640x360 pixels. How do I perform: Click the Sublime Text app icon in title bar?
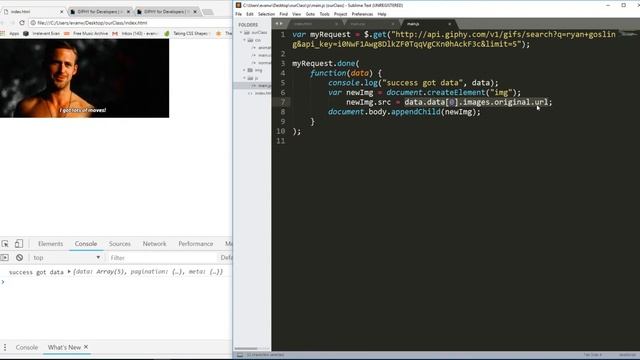[x=238, y=5]
